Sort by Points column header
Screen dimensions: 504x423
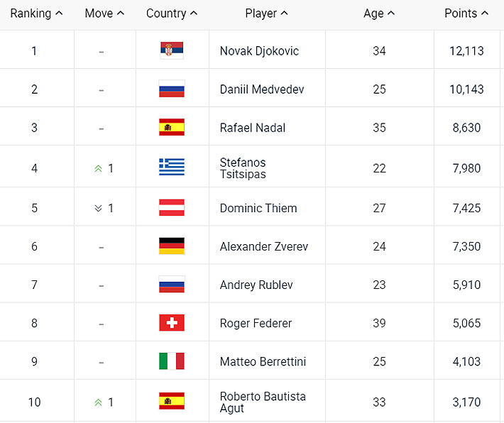(466, 13)
